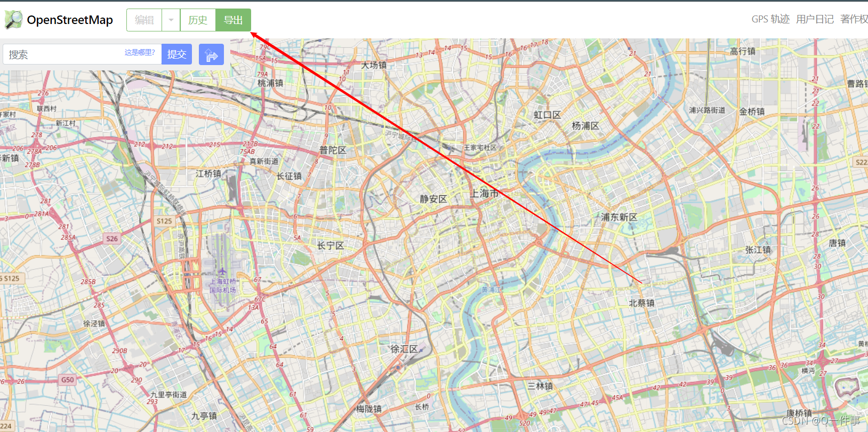The height and width of the screenshot is (432, 868).
Task: Click the 江桥镇 town label
Action: pyautogui.click(x=208, y=174)
